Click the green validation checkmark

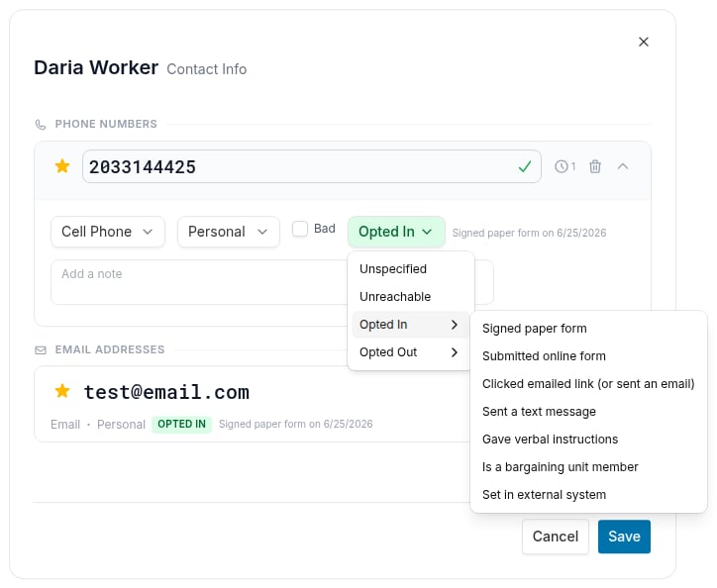click(525, 166)
